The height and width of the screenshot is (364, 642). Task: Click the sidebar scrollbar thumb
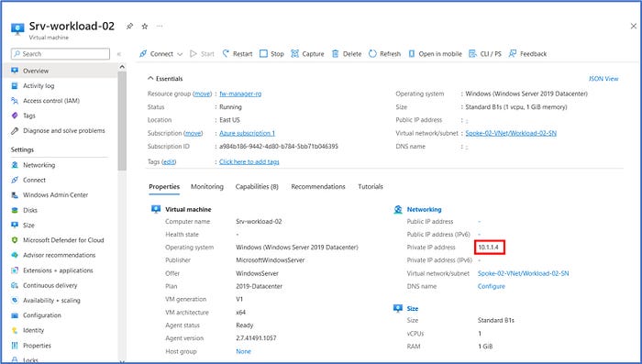click(122, 121)
